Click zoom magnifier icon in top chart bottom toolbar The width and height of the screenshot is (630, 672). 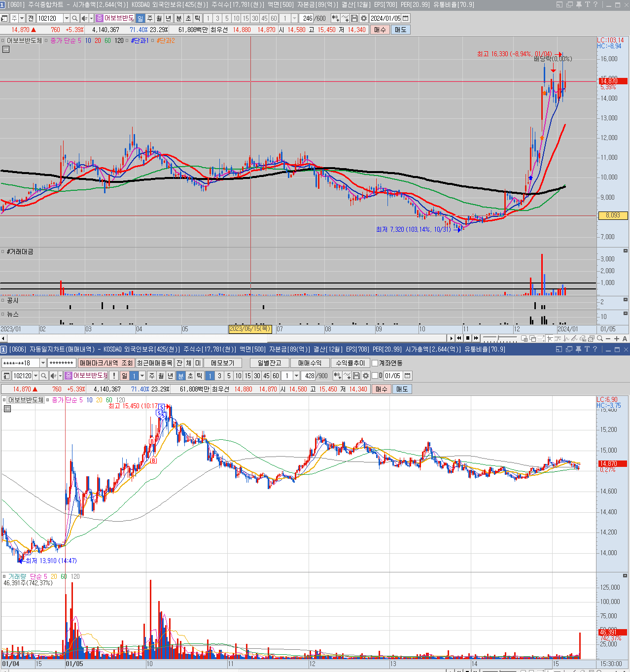(600, 339)
